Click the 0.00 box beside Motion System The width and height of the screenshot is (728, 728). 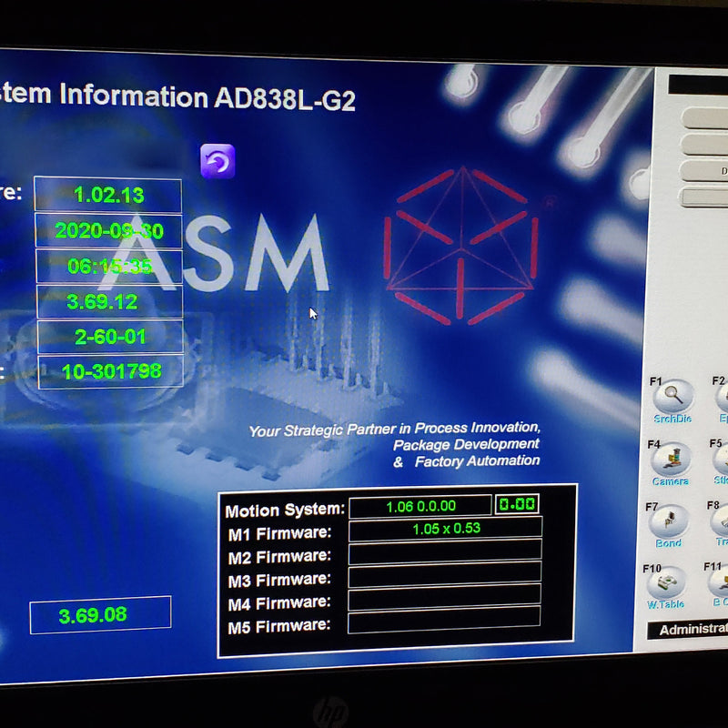(517, 504)
